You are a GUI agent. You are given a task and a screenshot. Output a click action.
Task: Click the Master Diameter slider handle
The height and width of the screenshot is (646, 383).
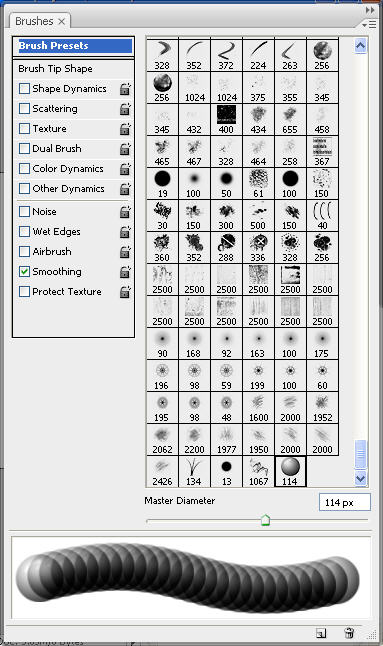(x=266, y=520)
